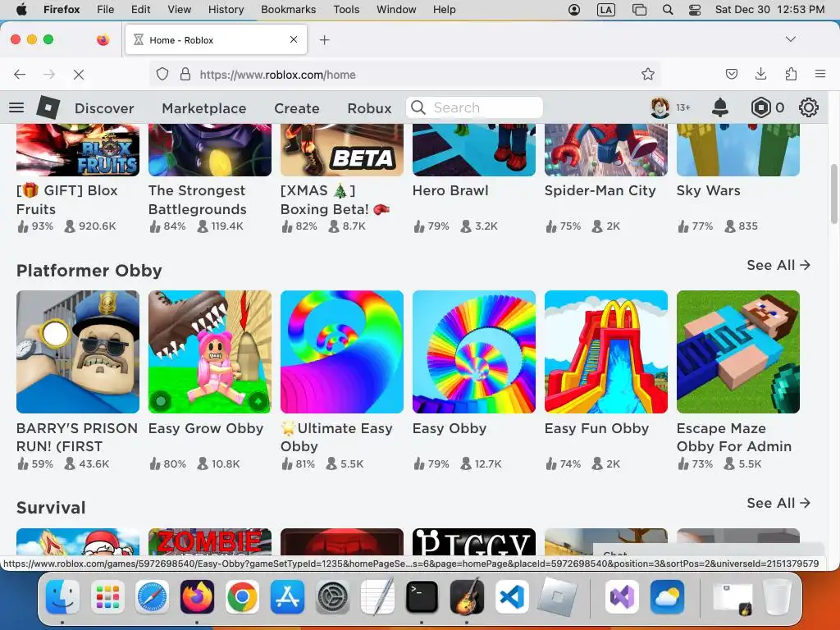Open the Robux page
The width and height of the screenshot is (840, 630).
370,108
